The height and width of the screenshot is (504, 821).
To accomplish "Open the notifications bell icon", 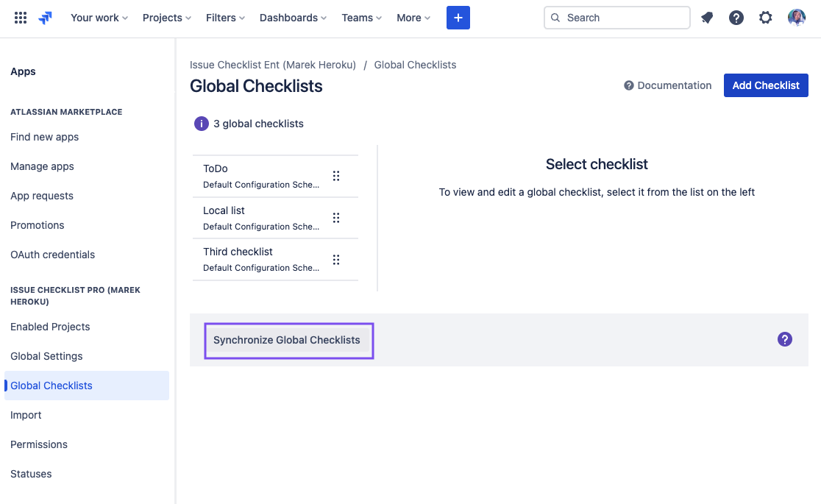I will click(706, 17).
